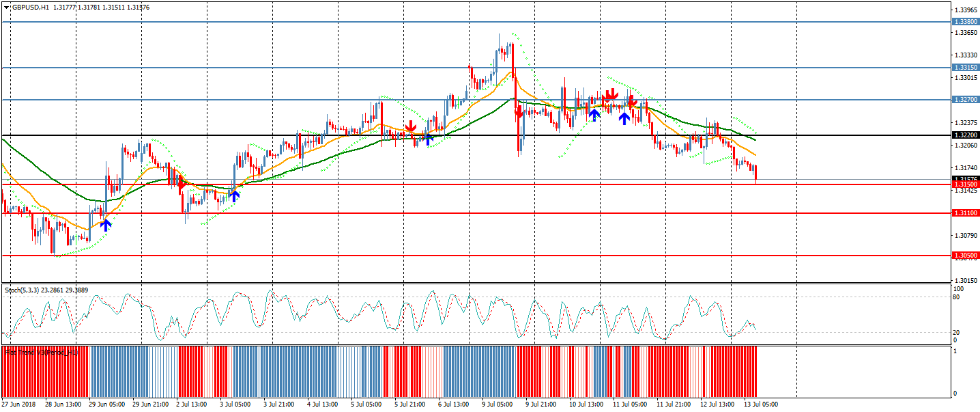
Task: Click the red 1.31100 support label
Action: point(965,213)
